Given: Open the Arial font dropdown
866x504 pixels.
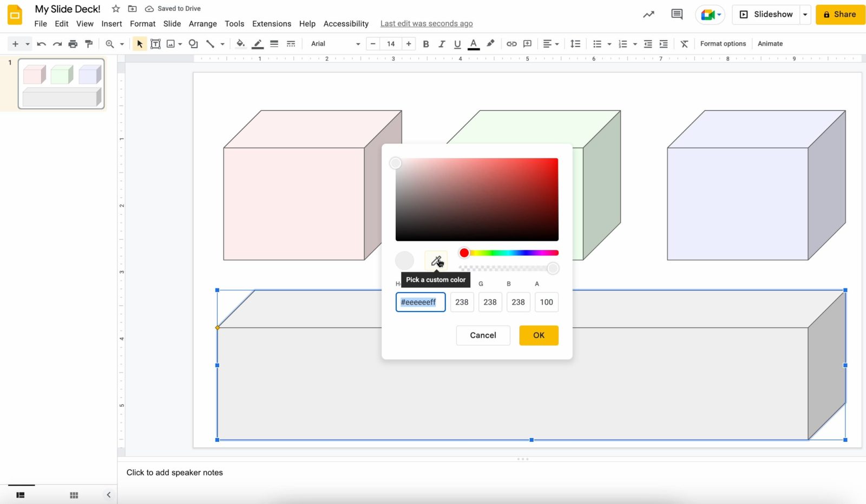Looking at the screenshot, I should pyautogui.click(x=335, y=44).
